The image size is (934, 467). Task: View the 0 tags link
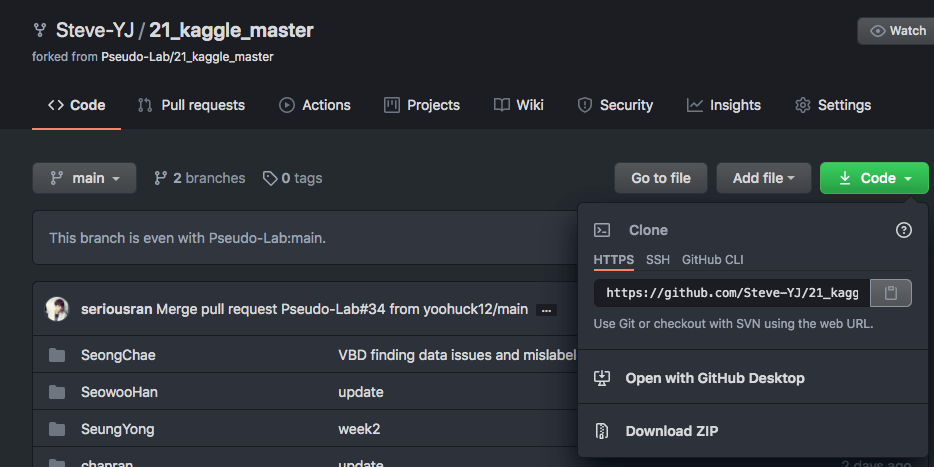pos(292,178)
